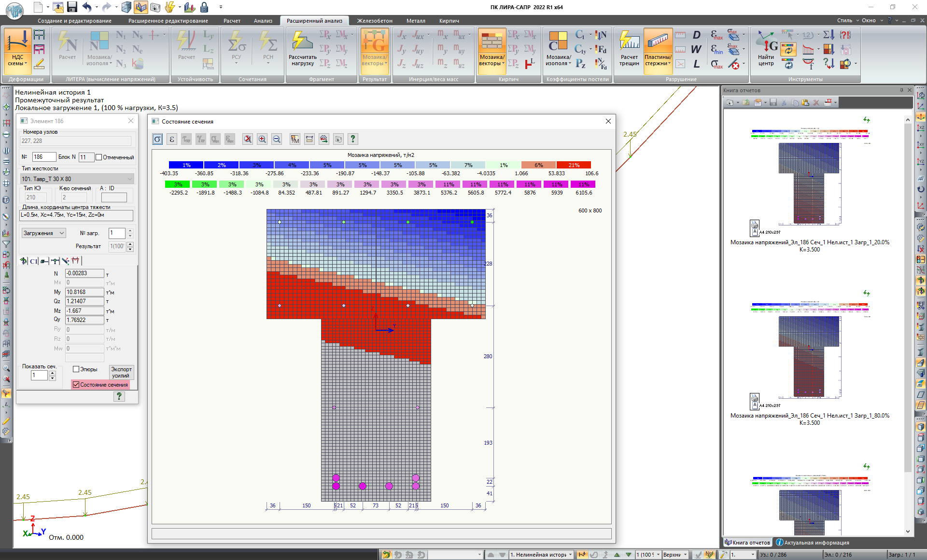
Task: Click zoom out magnifier icon
Action: tap(277, 140)
